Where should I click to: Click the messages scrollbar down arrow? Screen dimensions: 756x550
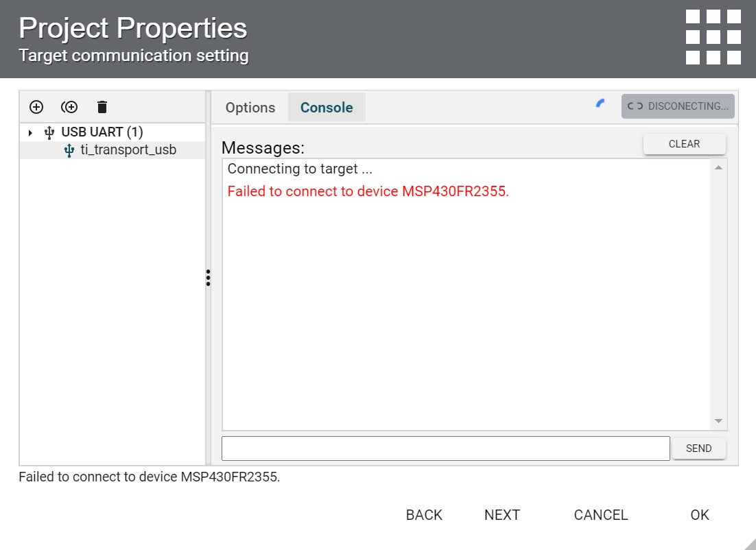click(718, 421)
